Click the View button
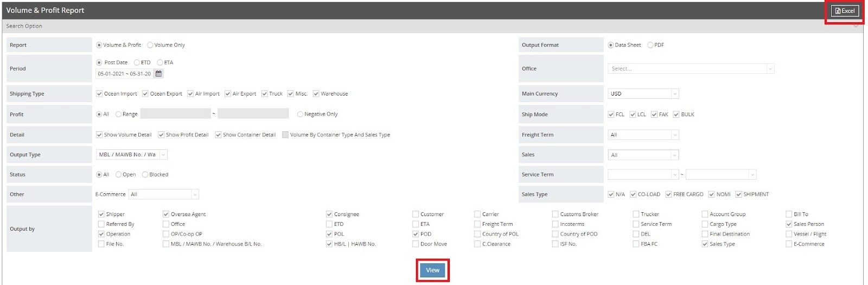 (x=432, y=270)
